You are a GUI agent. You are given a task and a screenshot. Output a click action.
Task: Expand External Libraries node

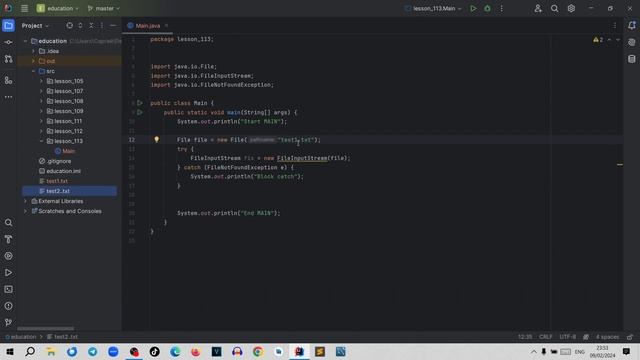[25, 201]
